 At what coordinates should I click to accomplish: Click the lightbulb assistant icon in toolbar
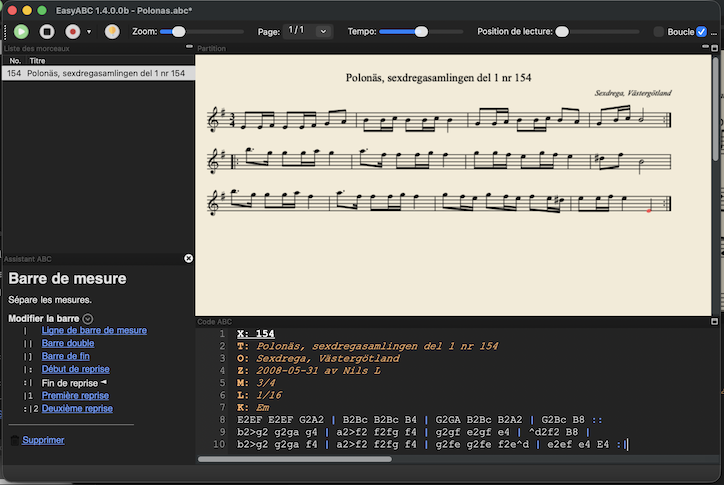(112, 31)
